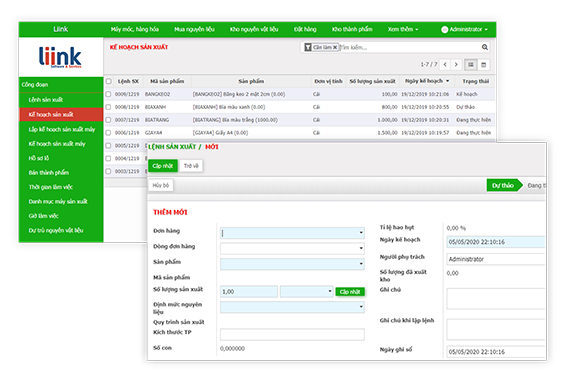Screen dimensions: 570x382
Task: Open Bán thành phẩm sidebar item
Action: click(61, 173)
